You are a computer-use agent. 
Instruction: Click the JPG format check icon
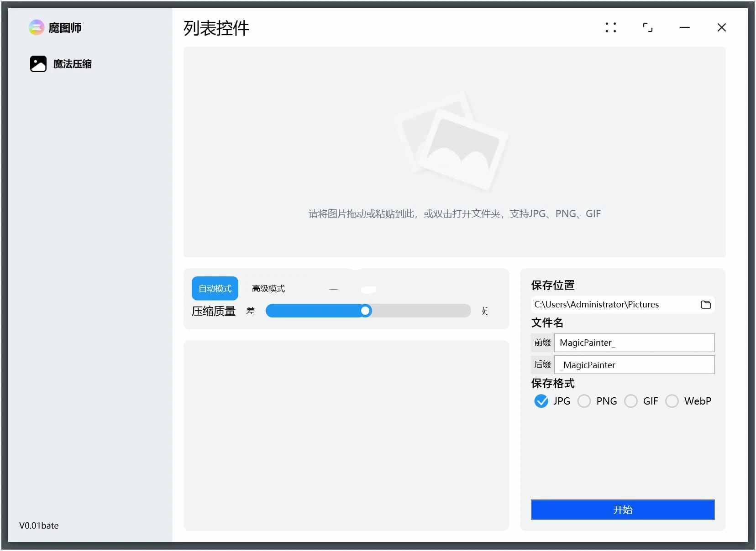tap(541, 401)
